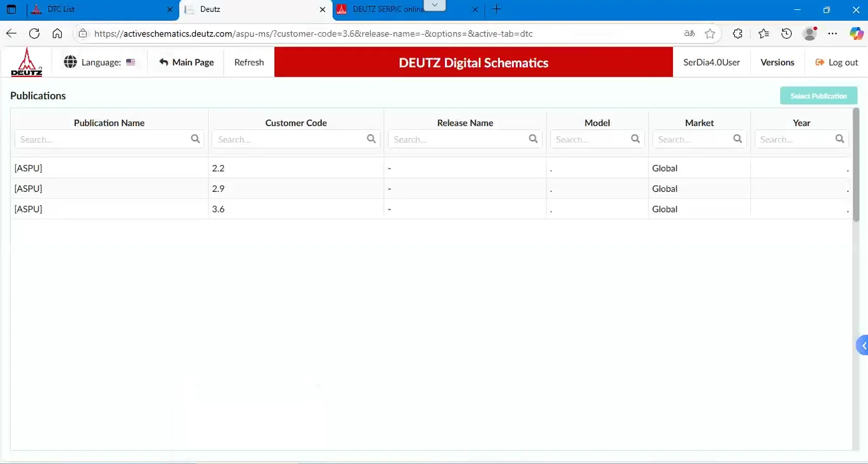Select the [ASPU] row with code 3.6
The width and height of the screenshot is (868, 464).
(x=431, y=209)
